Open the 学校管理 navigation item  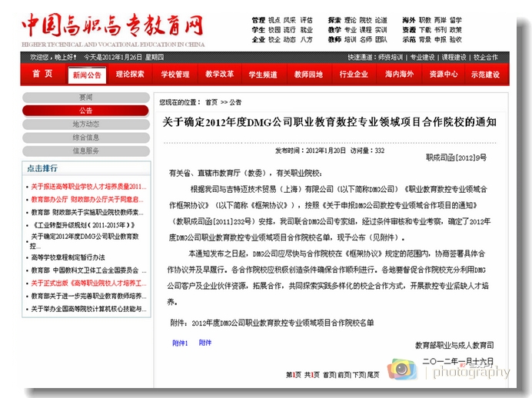click(175, 75)
